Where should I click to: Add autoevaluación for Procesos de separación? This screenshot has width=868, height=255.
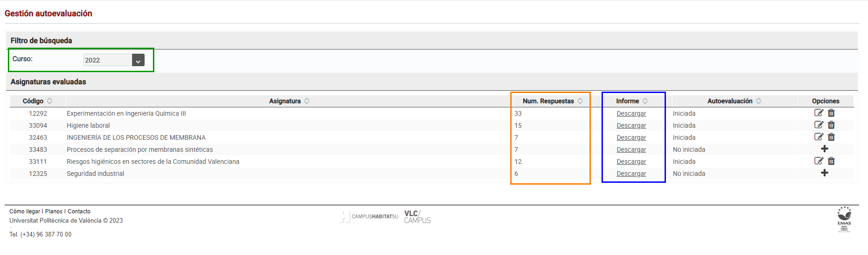coord(824,149)
